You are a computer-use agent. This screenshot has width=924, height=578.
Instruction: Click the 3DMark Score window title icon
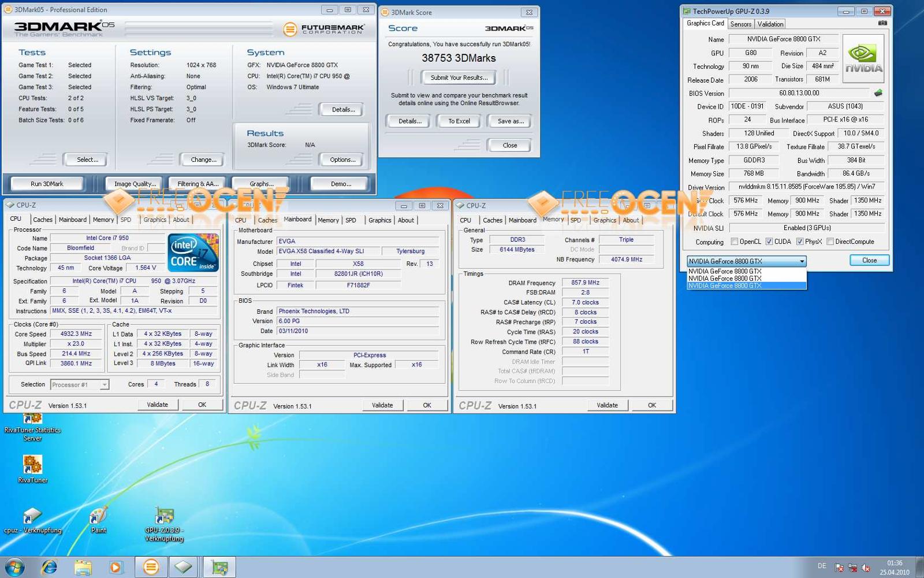pos(385,12)
